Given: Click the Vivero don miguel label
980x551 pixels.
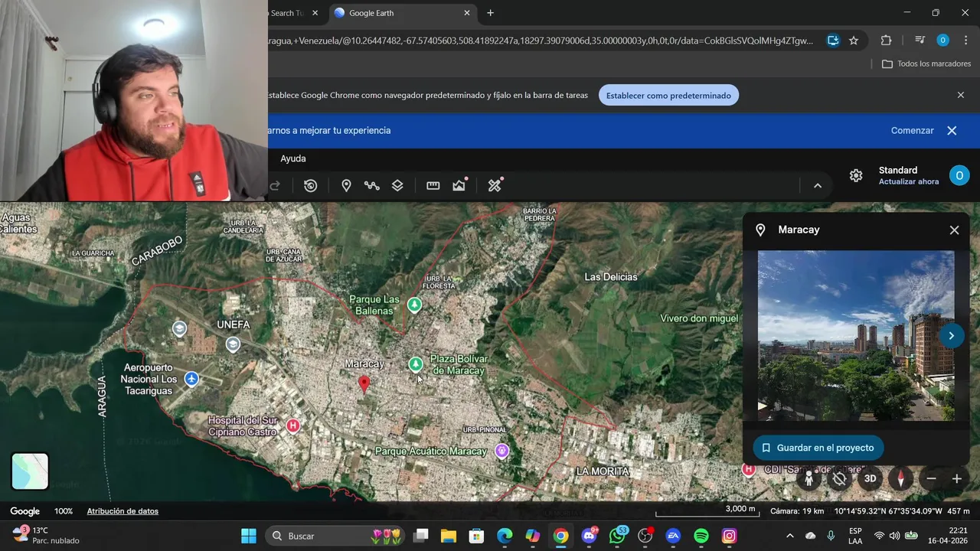Looking at the screenshot, I should click(699, 318).
